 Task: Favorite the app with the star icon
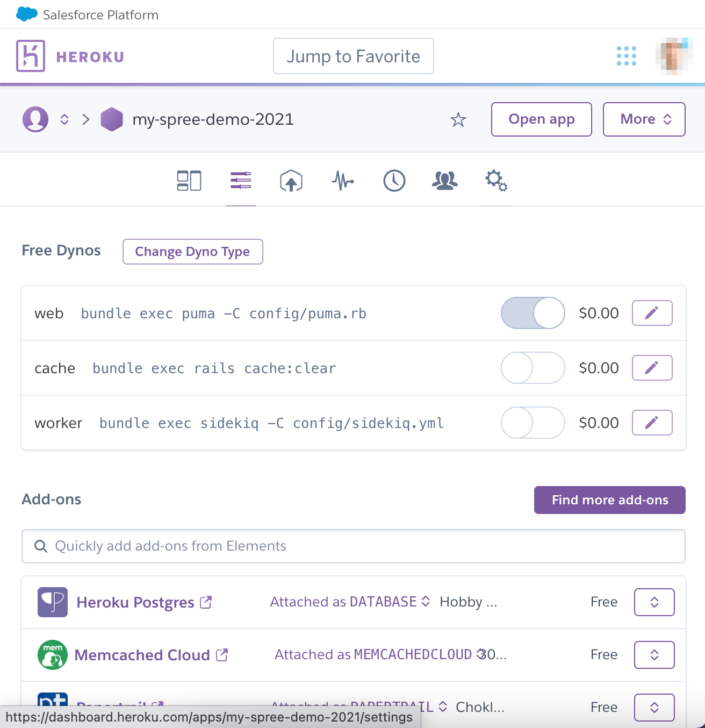458,119
